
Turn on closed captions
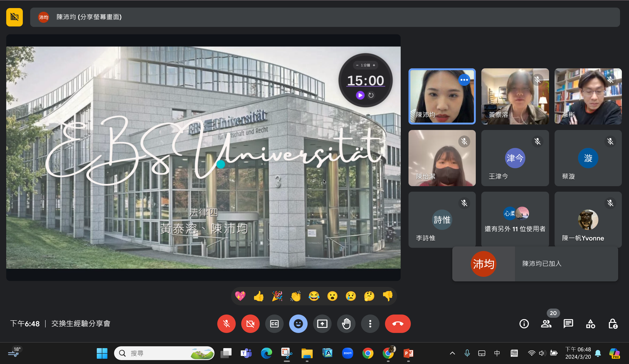coord(274,324)
